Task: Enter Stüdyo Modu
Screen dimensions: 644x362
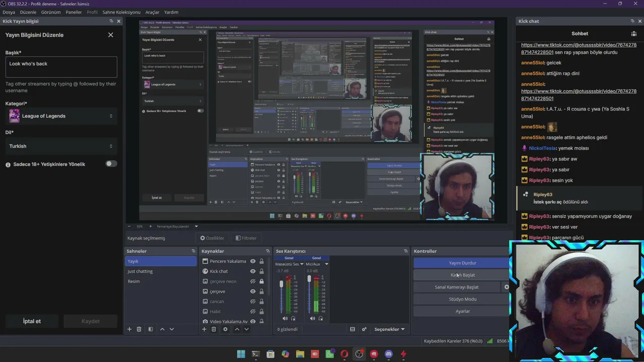Action: click(x=462, y=299)
